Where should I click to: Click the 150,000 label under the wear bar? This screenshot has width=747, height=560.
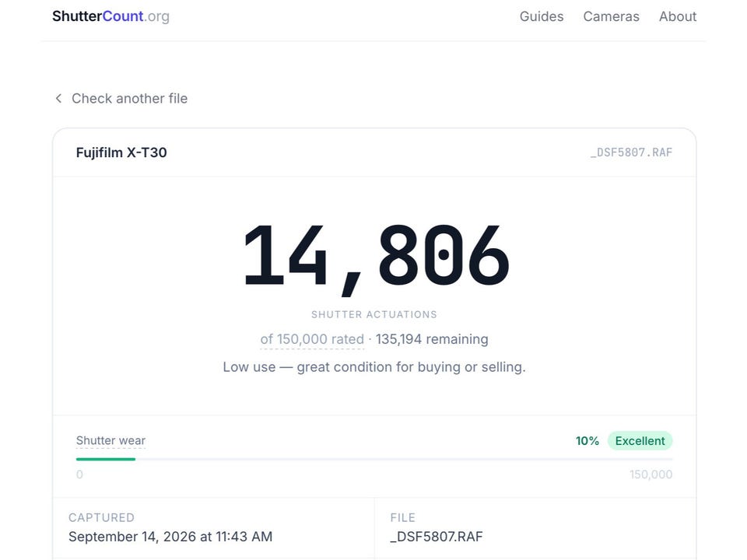651,474
